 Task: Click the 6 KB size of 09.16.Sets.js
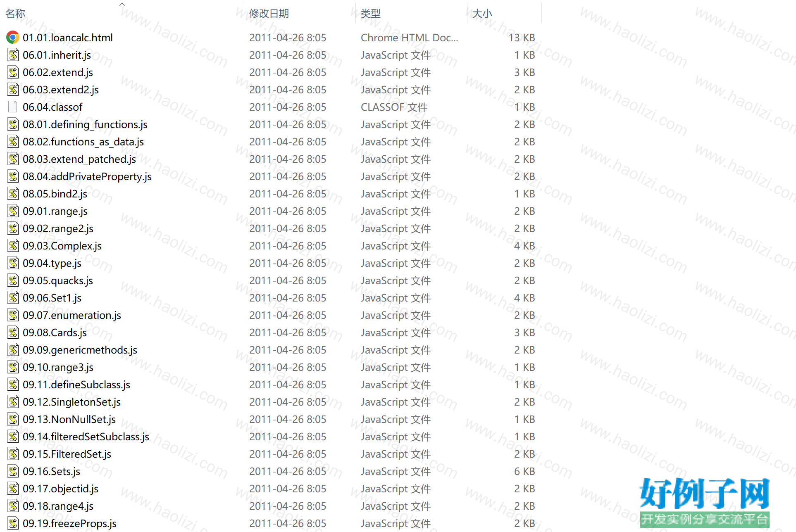[x=524, y=471]
